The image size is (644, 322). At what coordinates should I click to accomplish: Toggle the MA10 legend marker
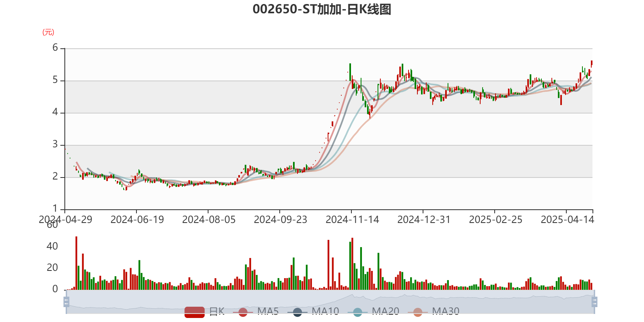(297, 312)
